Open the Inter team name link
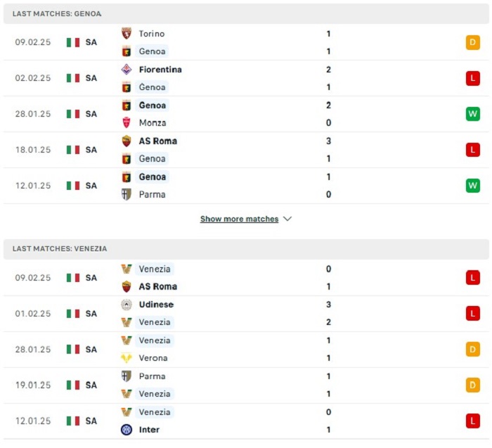The image size is (492, 448). 149,430
